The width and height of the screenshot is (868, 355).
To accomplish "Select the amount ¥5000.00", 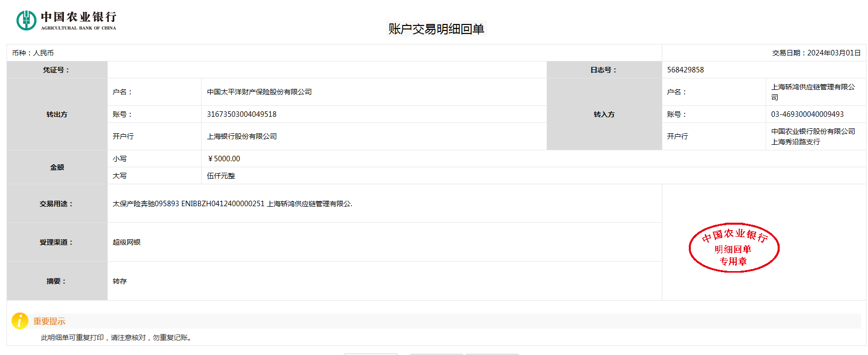I will (x=224, y=159).
